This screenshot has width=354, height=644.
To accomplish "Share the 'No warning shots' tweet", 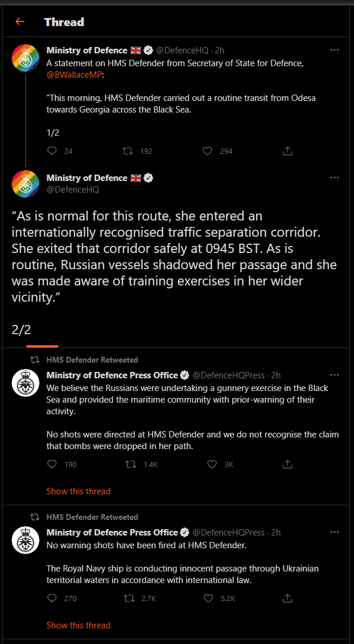I will [288, 598].
